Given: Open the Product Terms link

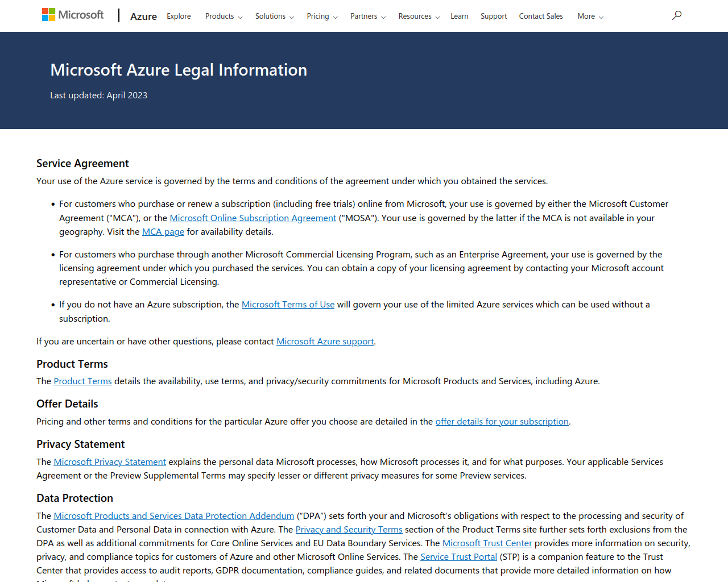Looking at the screenshot, I should pos(83,381).
